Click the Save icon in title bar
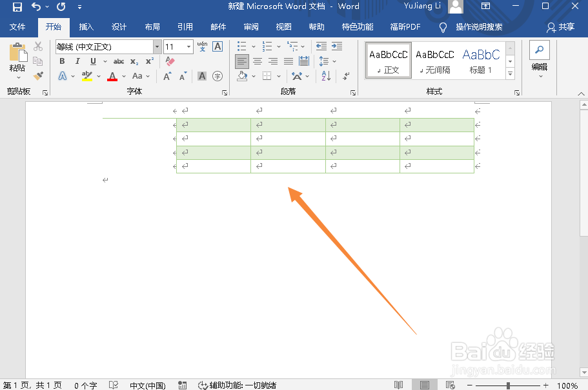 (x=17, y=6)
